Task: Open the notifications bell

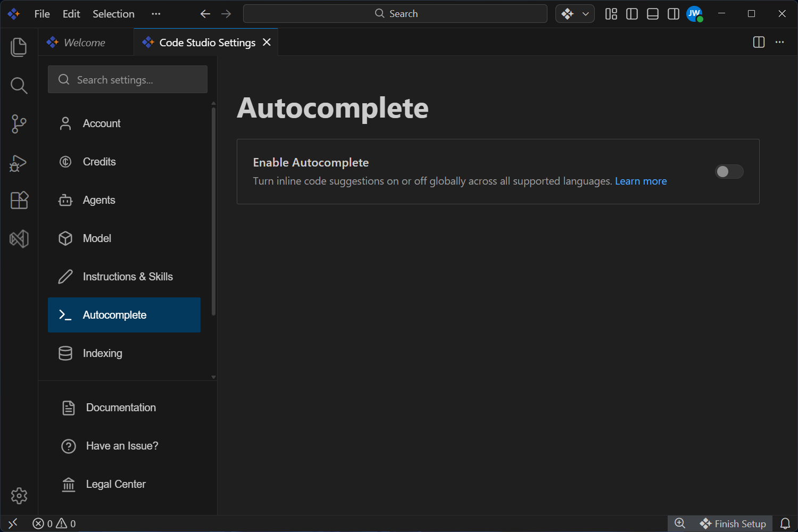Action: tap(785, 523)
